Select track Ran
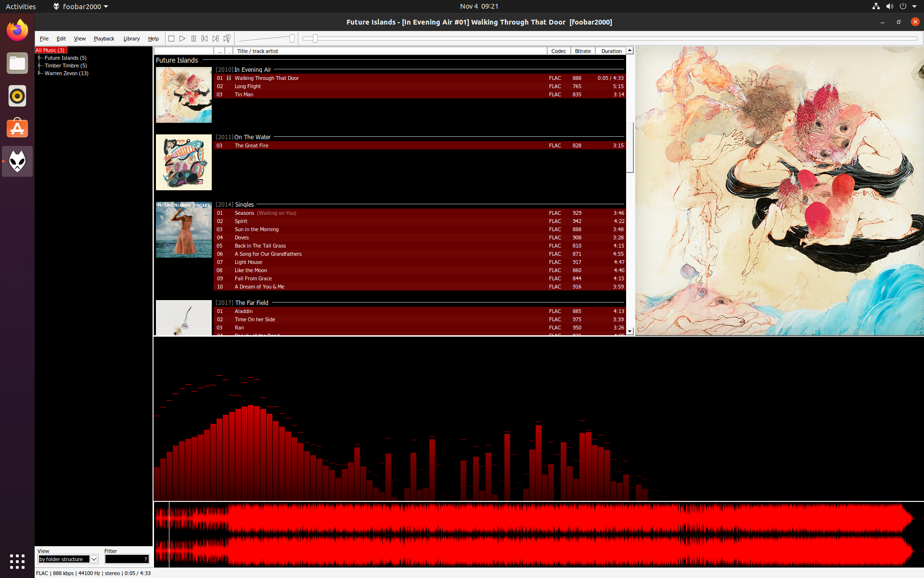The height and width of the screenshot is (578, 924). tap(420, 328)
